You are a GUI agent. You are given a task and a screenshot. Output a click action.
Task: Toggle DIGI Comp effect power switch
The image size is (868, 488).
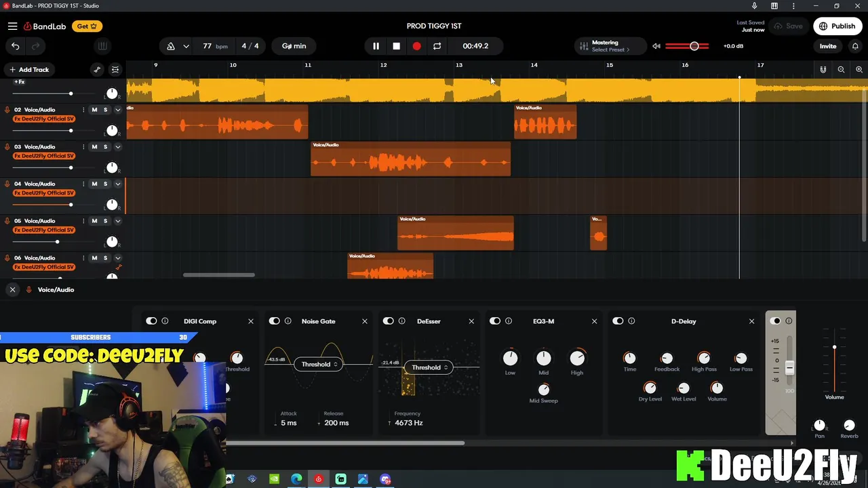pyautogui.click(x=151, y=321)
